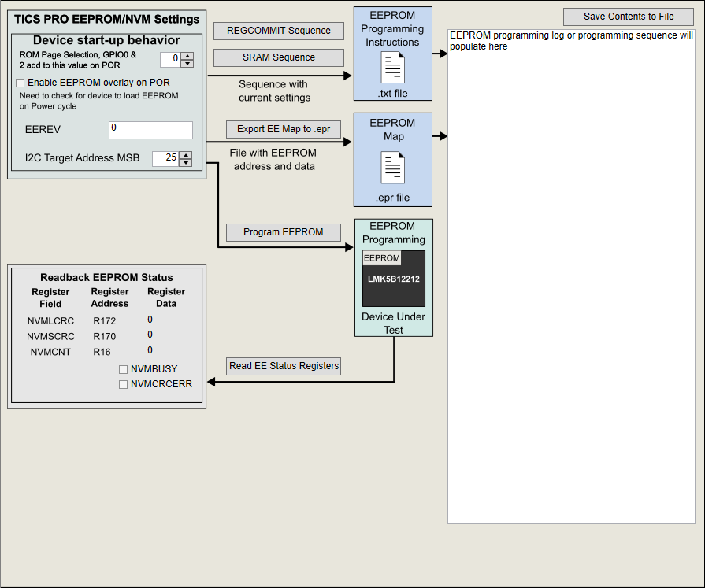Generate the SRAM Sequence
Screen dimensions: 705x588
279,57
